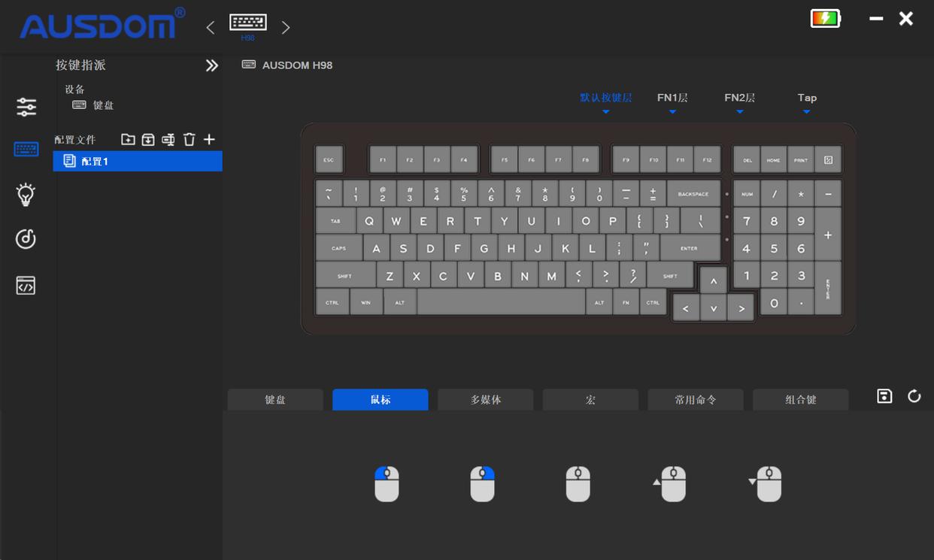Select the F1 key on virtual keyboard
Screen dimensions: 934x560
pyautogui.click(x=383, y=159)
